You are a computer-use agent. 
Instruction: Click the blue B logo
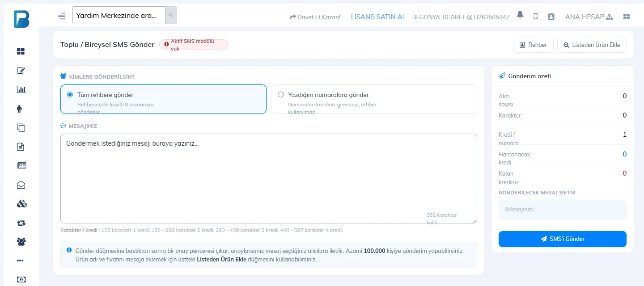pos(21,18)
